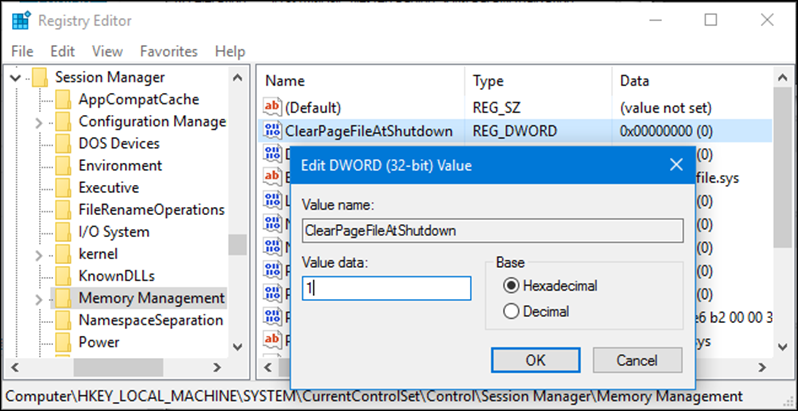Image resolution: width=798 pixels, height=411 pixels.
Task: Select the NamespaceSeparation folder icon
Action: tap(63, 320)
